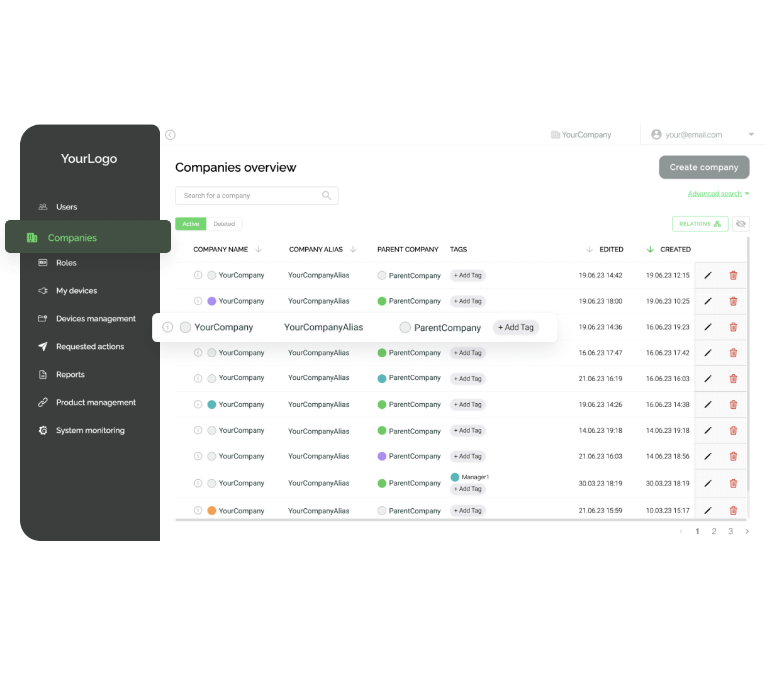The height and width of the screenshot is (673, 784).
Task: Edit the first company row with pencil icon
Action: (x=708, y=275)
